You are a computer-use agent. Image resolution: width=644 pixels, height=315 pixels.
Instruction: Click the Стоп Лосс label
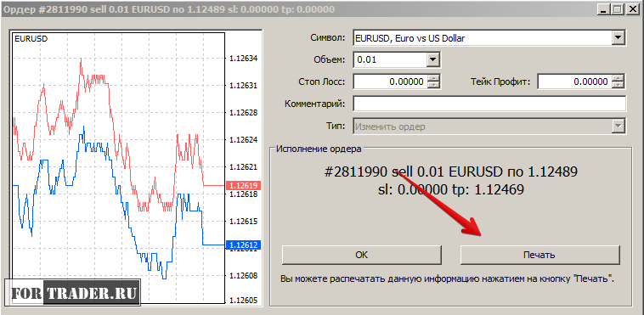click(322, 82)
